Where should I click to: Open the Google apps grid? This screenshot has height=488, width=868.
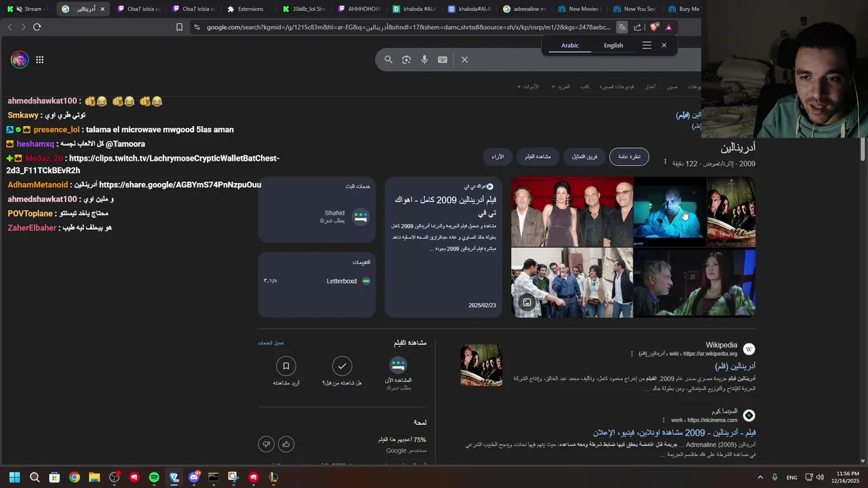(x=39, y=60)
